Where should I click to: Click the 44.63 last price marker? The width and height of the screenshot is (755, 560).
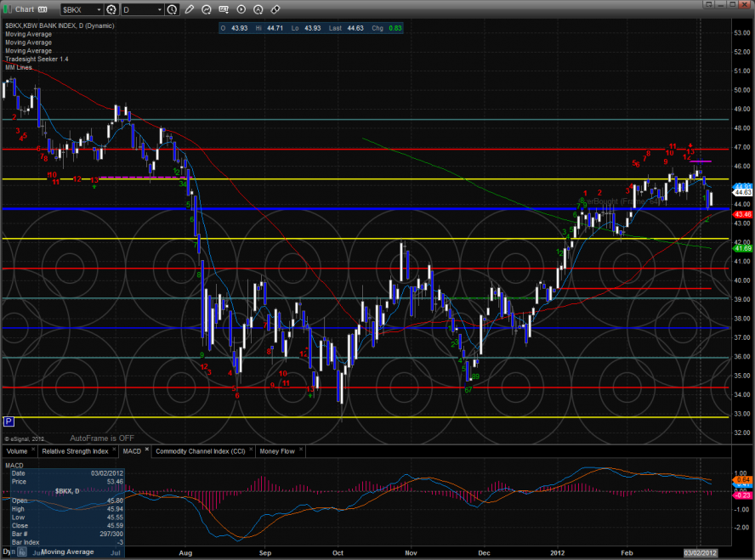click(x=742, y=193)
